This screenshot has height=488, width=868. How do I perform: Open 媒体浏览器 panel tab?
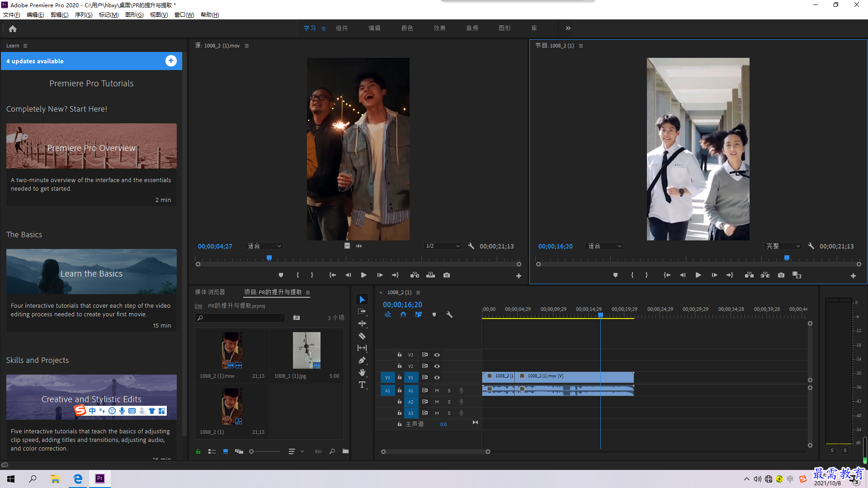point(210,292)
